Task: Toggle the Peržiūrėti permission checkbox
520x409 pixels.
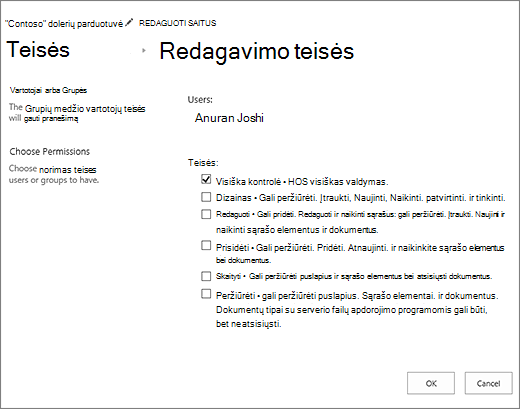Action: tap(206, 294)
